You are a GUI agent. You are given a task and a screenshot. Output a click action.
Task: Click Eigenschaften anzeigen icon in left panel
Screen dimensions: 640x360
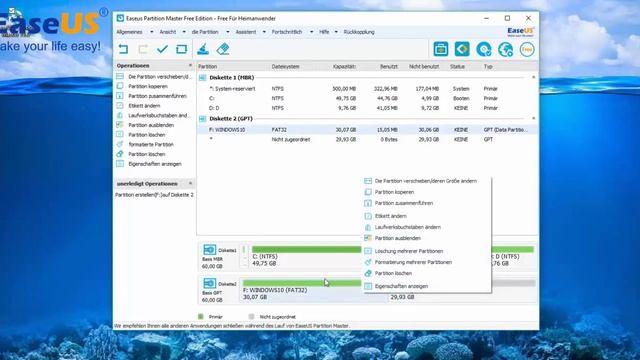120,164
